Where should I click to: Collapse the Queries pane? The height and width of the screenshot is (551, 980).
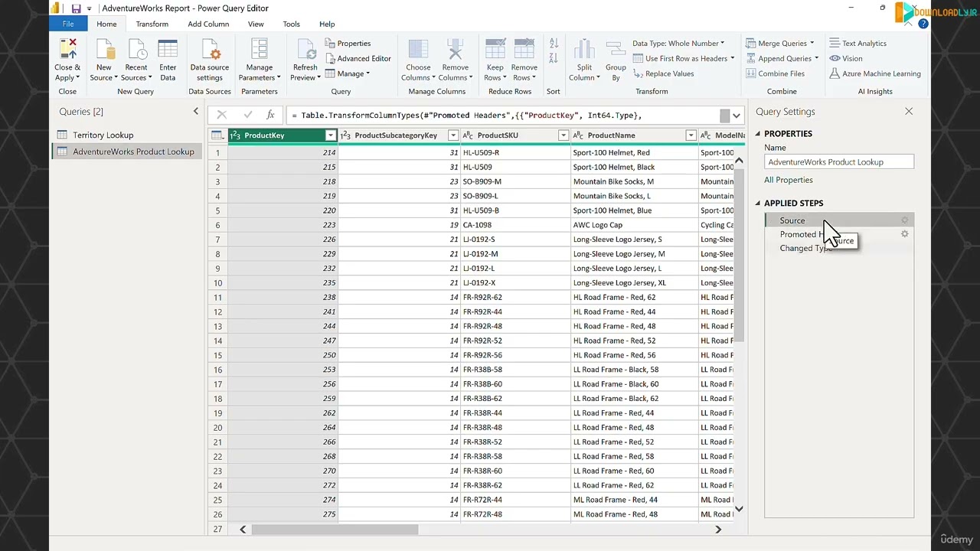coord(195,112)
